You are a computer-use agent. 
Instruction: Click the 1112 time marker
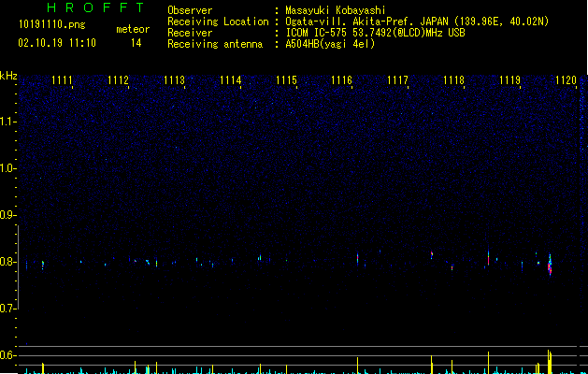click(x=118, y=80)
